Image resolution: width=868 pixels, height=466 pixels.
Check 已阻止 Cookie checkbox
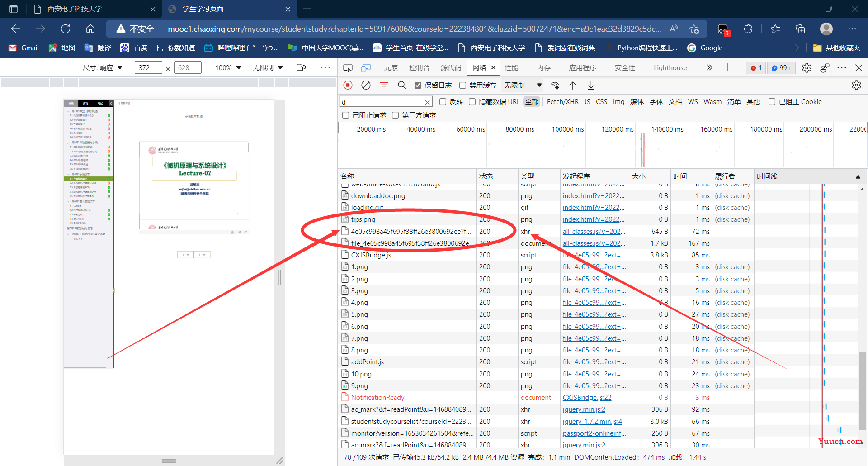click(x=772, y=102)
